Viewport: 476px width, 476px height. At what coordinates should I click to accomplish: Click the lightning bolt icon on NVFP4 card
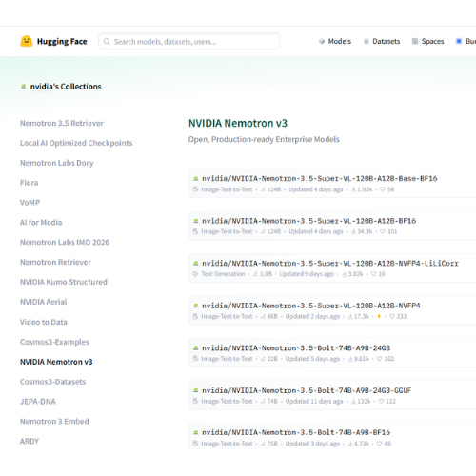(379, 316)
